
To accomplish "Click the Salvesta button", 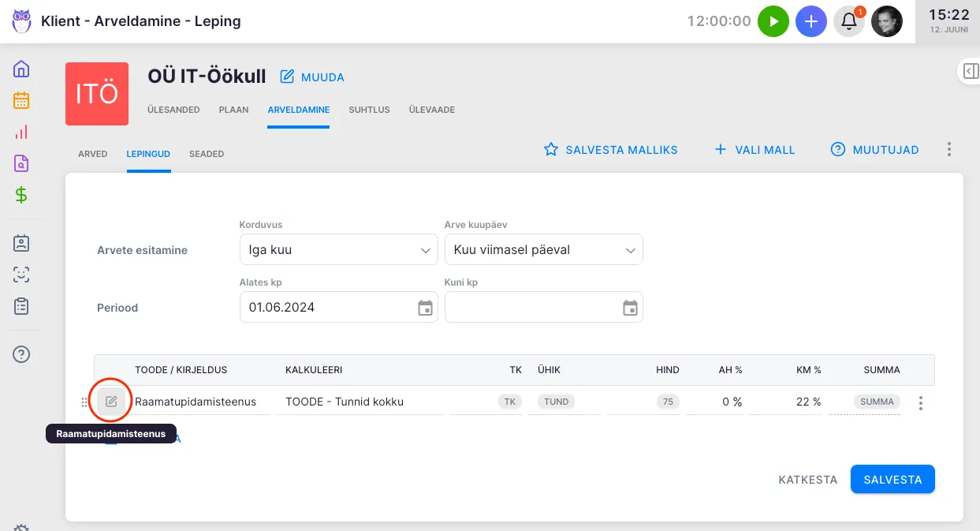I will (892, 479).
